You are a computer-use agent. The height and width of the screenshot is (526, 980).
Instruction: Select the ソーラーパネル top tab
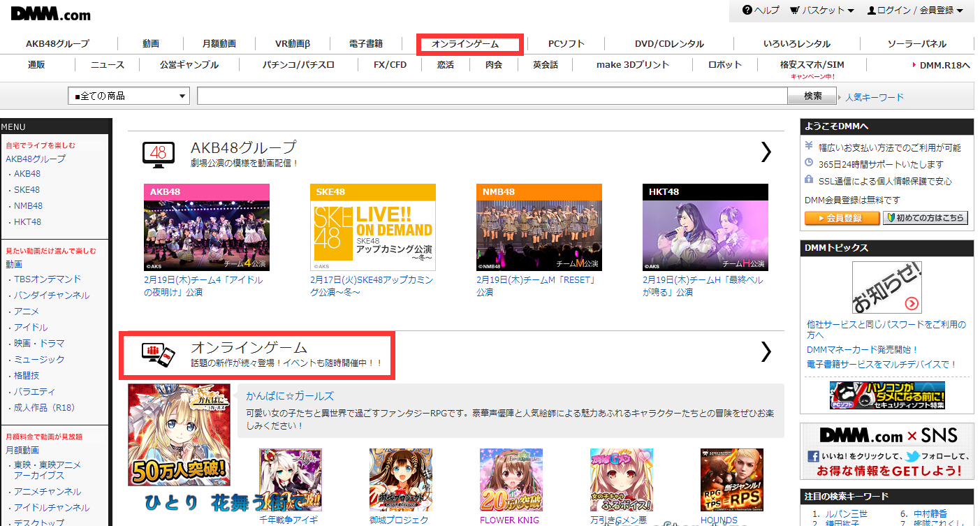(x=917, y=44)
